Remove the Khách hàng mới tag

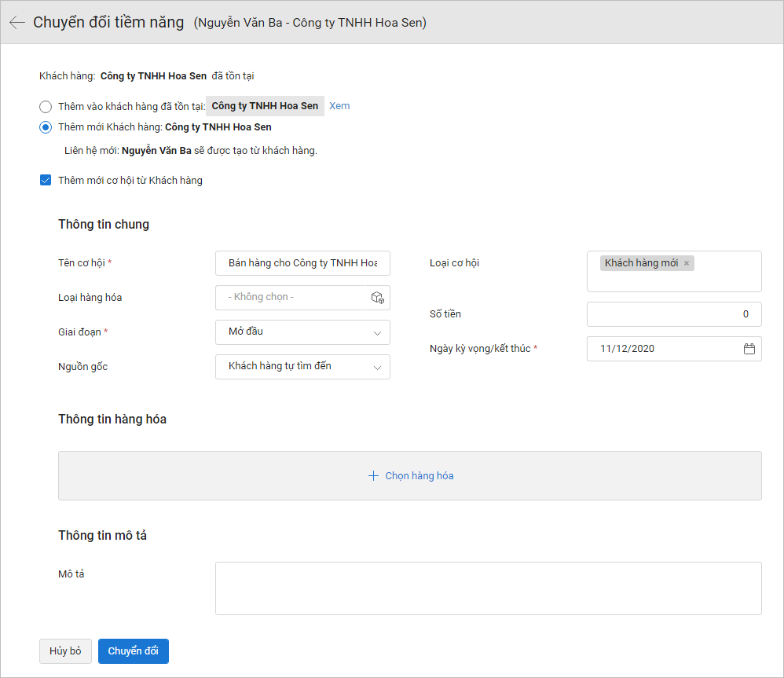pyautogui.click(x=687, y=263)
